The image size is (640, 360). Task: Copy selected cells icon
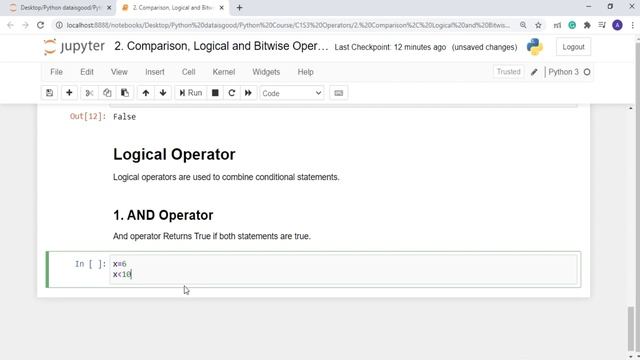[107, 93]
